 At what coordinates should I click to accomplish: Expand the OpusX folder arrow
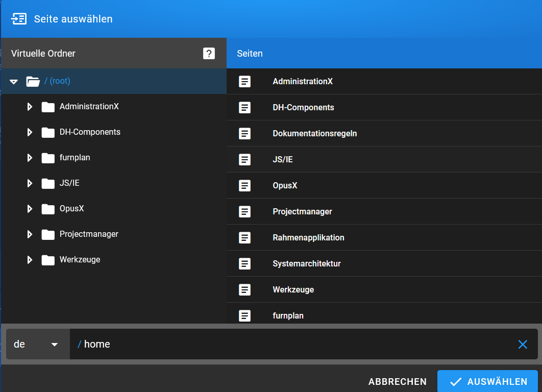tap(30, 209)
